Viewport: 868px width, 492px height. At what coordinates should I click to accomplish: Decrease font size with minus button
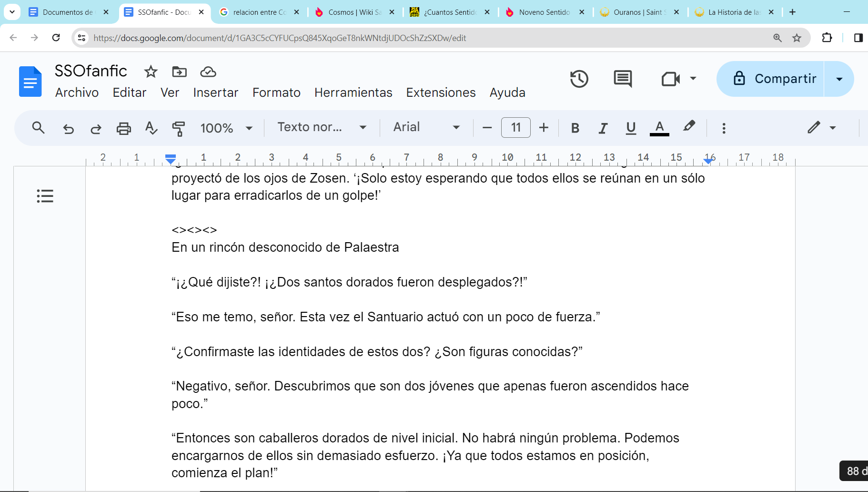(x=487, y=128)
